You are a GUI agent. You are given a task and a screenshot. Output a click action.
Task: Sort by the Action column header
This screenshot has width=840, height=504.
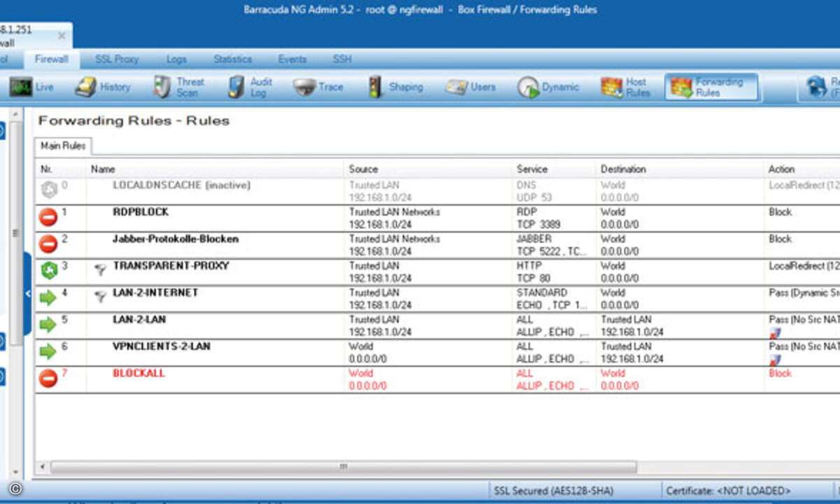point(801,169)
